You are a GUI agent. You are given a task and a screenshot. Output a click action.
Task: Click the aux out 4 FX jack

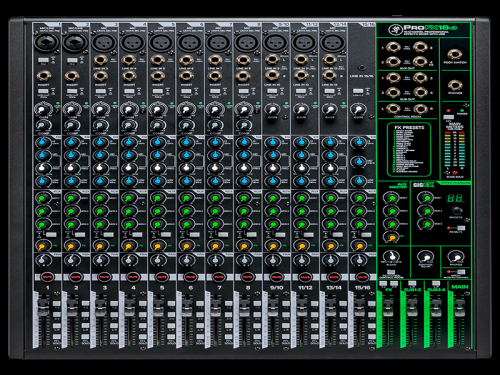pyautogui.click(x=420, y=61)
